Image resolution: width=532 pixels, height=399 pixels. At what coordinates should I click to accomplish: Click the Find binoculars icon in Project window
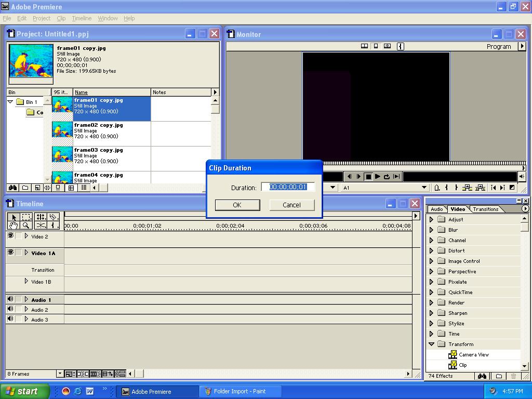click(x=13, y=188)
